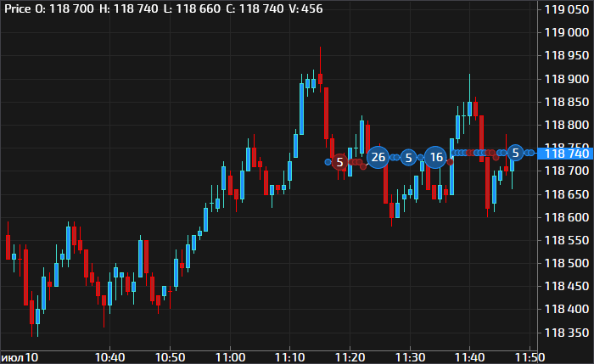Click the 118 900 price axis label
The width and height of the screenshot is (594, 364).
point(567,79)
